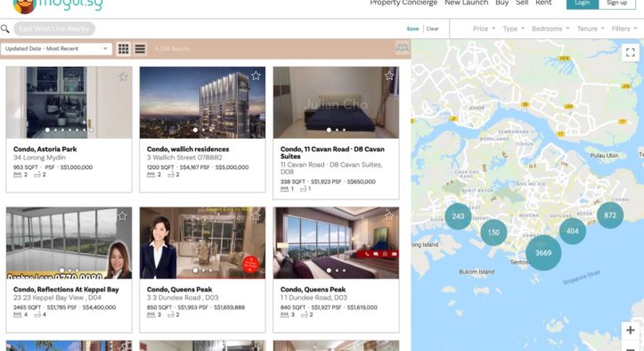This screenshot has width=644, height=351.
Task: Open the sort order dropdown
Action: tap(56, 49)
